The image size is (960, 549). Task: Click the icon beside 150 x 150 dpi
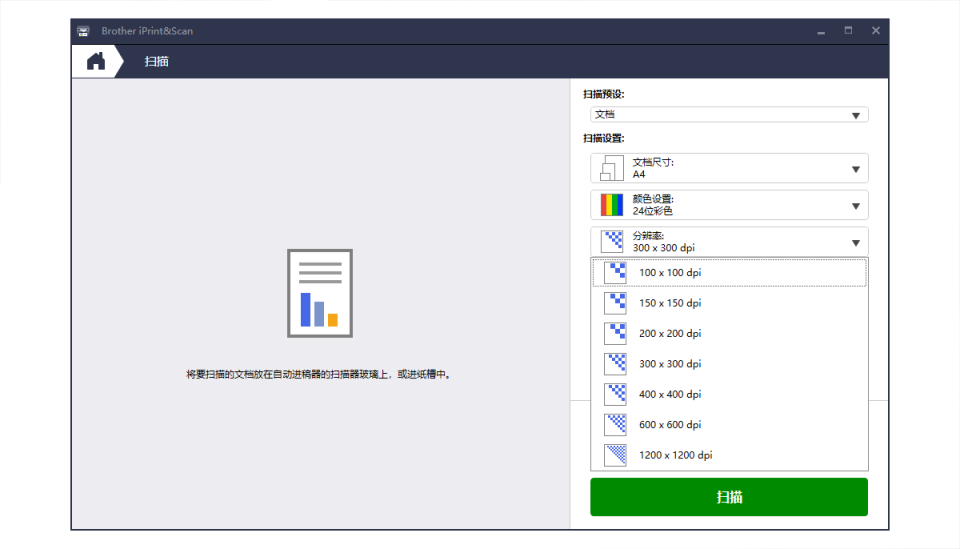pos(615,303)
